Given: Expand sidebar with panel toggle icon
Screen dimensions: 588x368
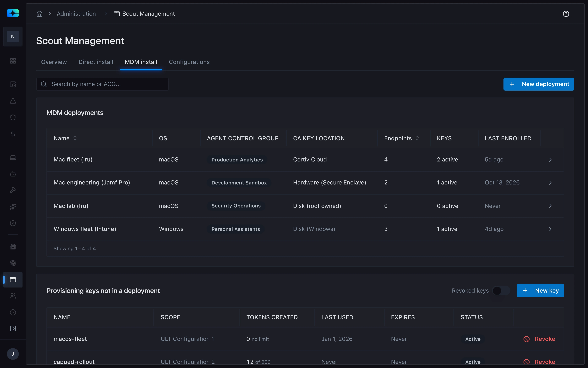Looking at the screenshot, I should pos(13,329).
